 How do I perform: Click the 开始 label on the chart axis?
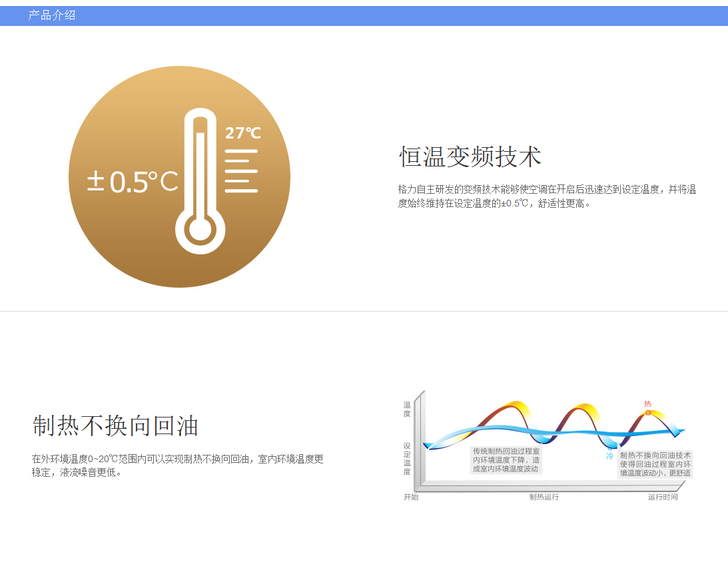pyautogui.click(x=411, y=497)
